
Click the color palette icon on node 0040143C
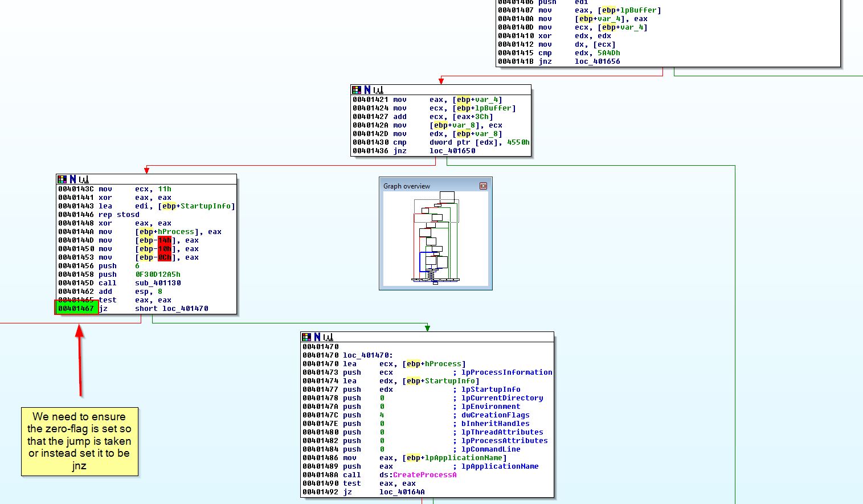pyautogui.click(x=62, y=179)
